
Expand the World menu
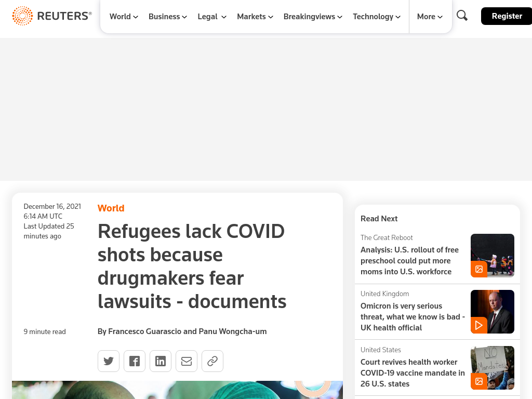(124, 17)
